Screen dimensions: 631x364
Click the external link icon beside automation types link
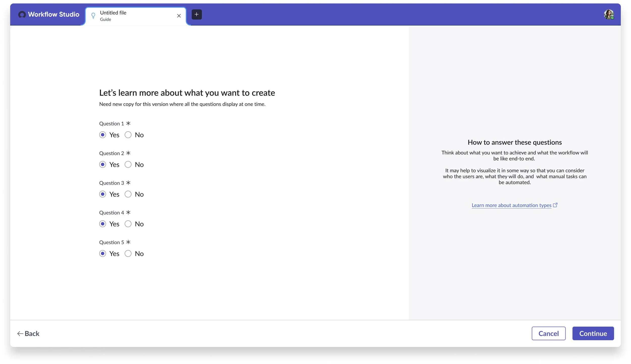point(555,205)
